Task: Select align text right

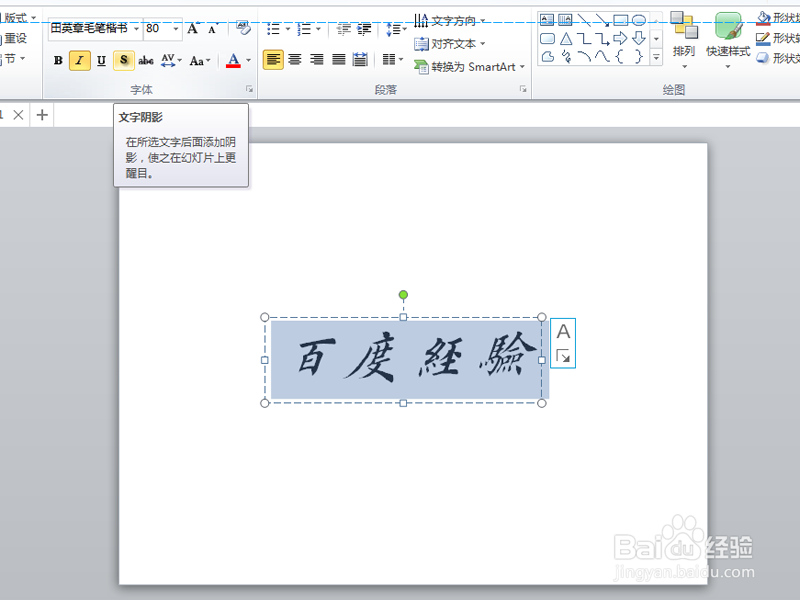Action: 317,60
